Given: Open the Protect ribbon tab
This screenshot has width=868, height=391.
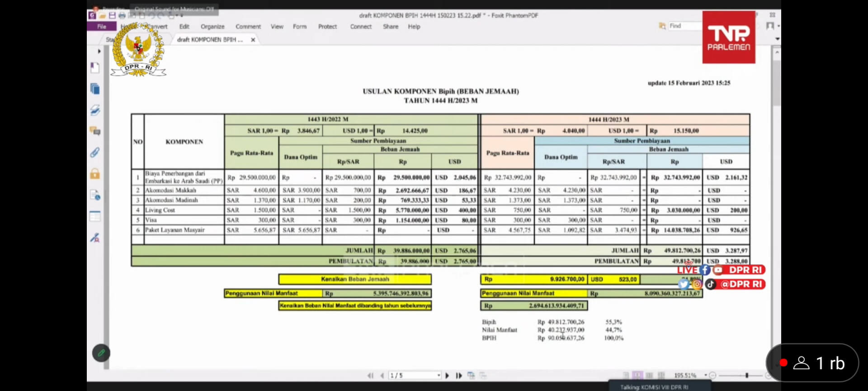Looking at the screenshot, I should [327, 27].
